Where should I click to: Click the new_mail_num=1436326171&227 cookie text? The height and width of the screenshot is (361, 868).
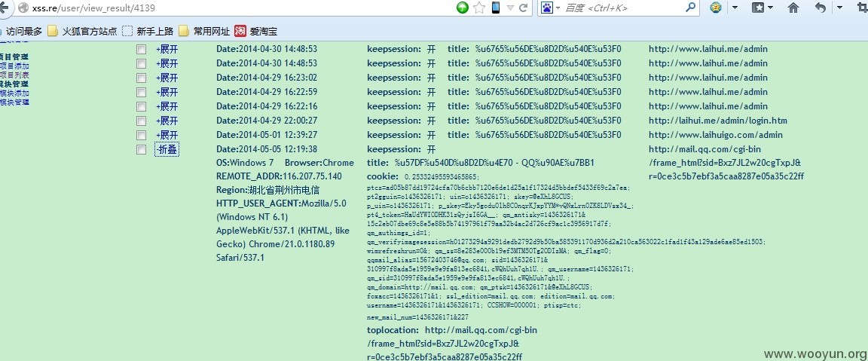point(417,318)
